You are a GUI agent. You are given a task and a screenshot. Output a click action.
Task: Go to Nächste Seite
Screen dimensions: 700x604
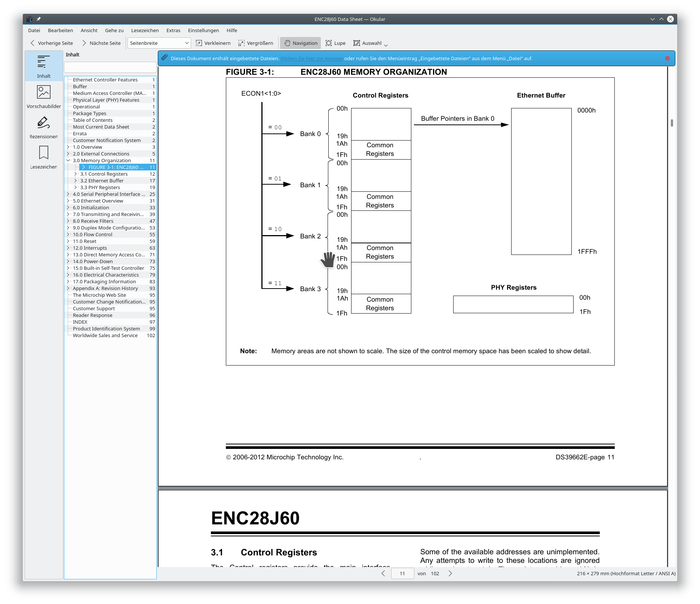101,43
